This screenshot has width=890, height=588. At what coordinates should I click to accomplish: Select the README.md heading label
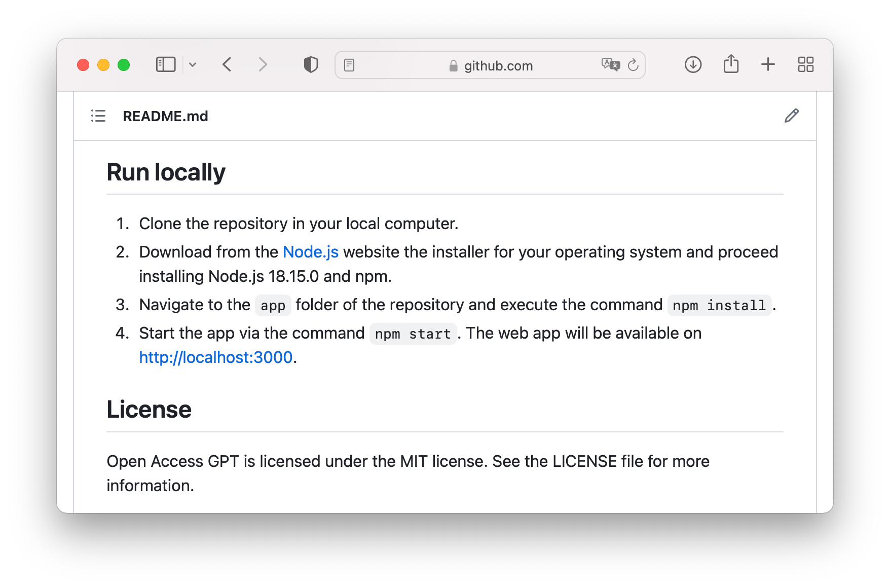pyautogui.click(x=165, y=116)
